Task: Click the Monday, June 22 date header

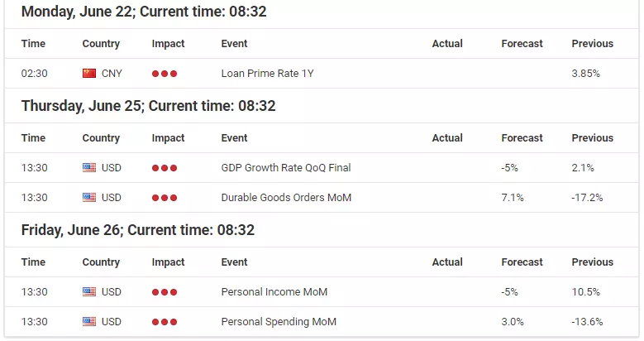Action: click(x=144, y=12)
